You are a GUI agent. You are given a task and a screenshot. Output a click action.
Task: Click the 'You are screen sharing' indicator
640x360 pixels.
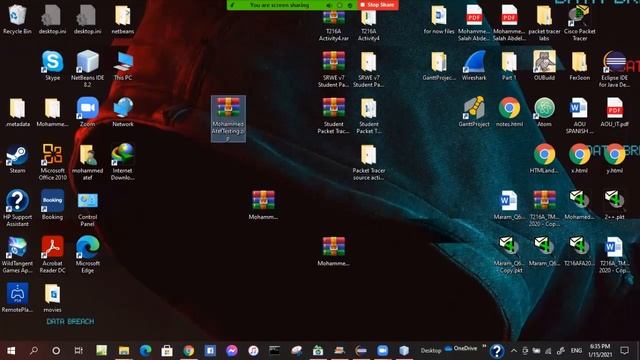pyautogui.click(x=279, y=5)
